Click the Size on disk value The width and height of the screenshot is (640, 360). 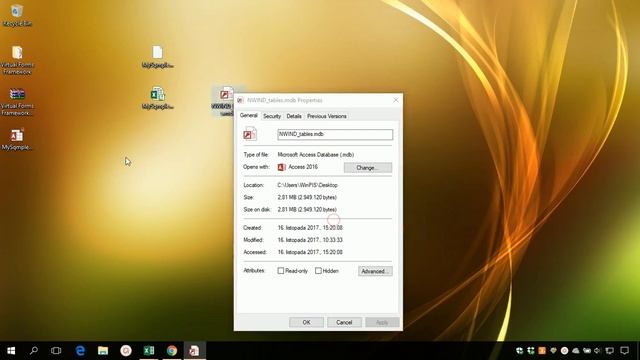point(307,209)
